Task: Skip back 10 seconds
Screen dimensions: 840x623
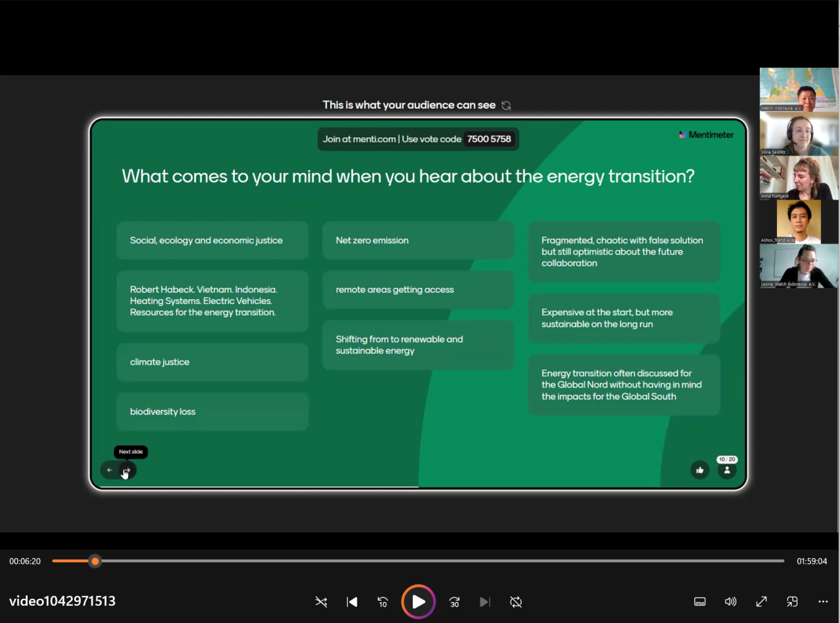Action: [x=383, y=602]
